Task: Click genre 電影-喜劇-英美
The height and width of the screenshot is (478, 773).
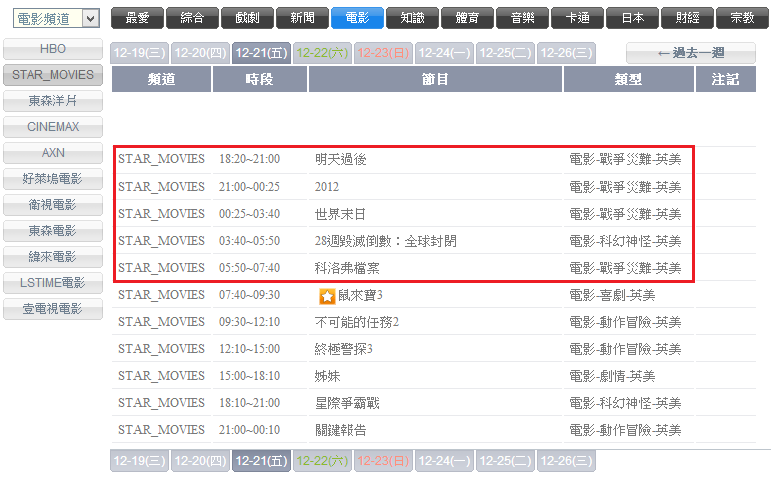Action: coord(612,295)
